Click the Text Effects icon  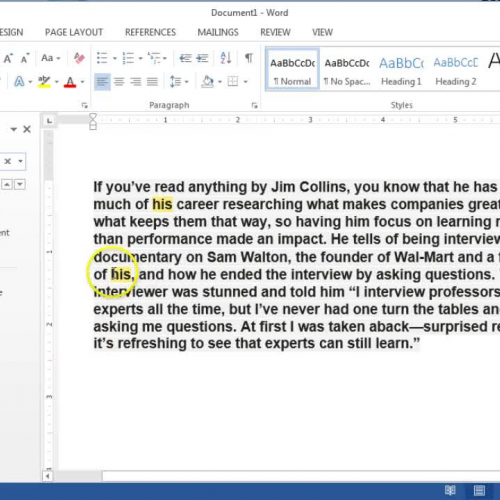(x=20, y=82)
